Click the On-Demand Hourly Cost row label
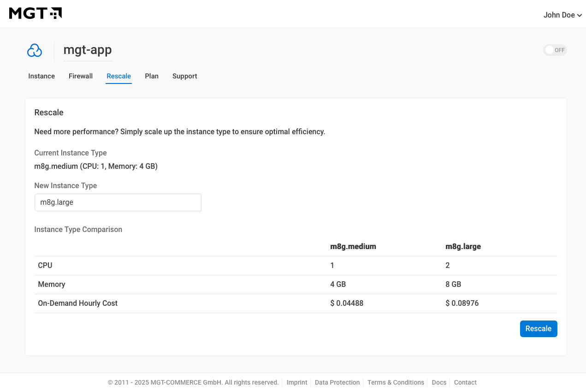 pos(78,303)
